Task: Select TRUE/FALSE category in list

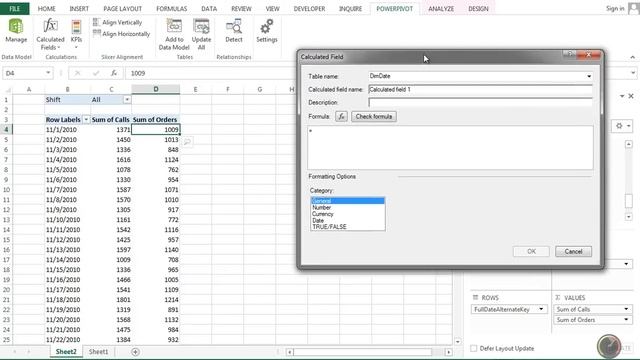Action: click(347, 227)
